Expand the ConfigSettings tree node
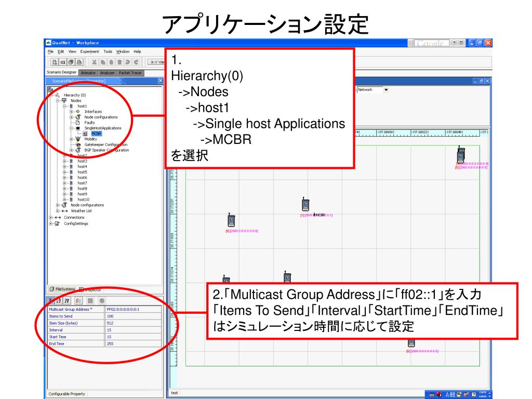 coord(51,223)
